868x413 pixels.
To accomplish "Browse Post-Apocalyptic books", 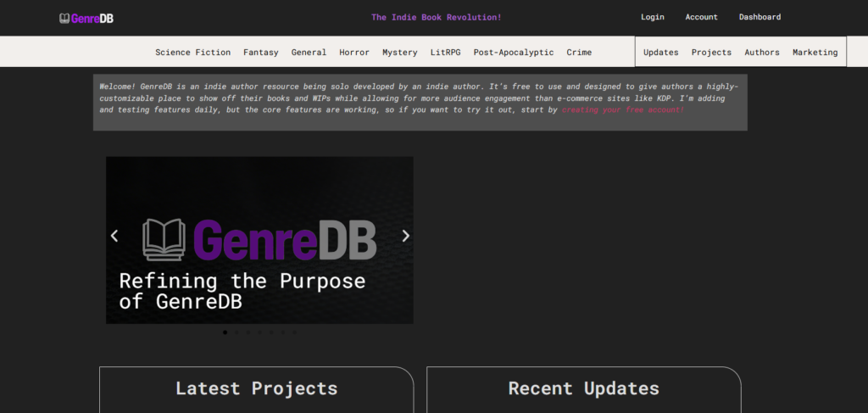I will tap(513, 53).
